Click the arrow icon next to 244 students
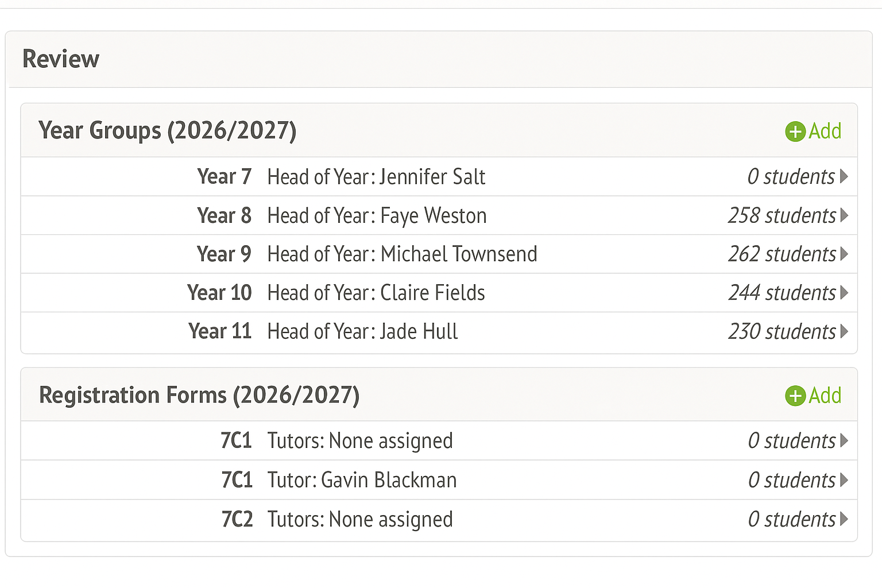 (x=844, y=293)
